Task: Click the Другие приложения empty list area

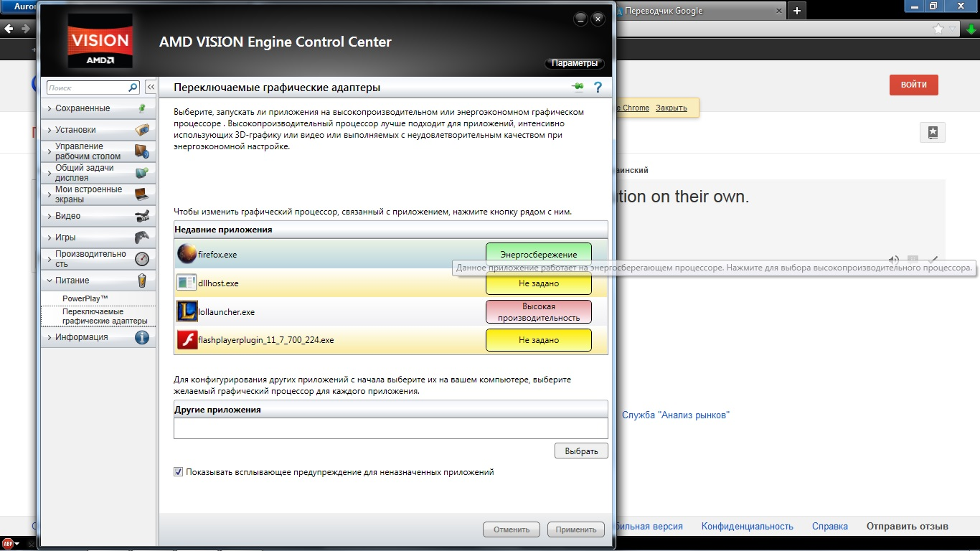Action: [x=391, y=428]
